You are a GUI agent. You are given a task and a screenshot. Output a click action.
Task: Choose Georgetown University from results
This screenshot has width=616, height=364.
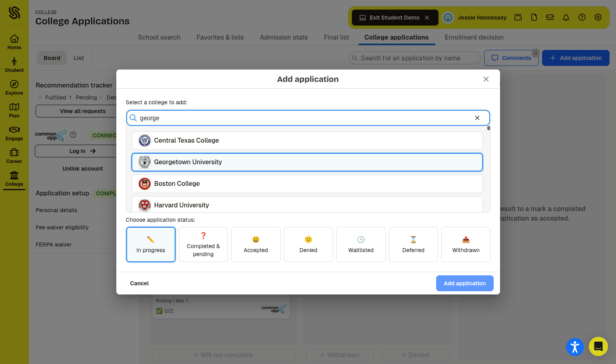point(307,162)
